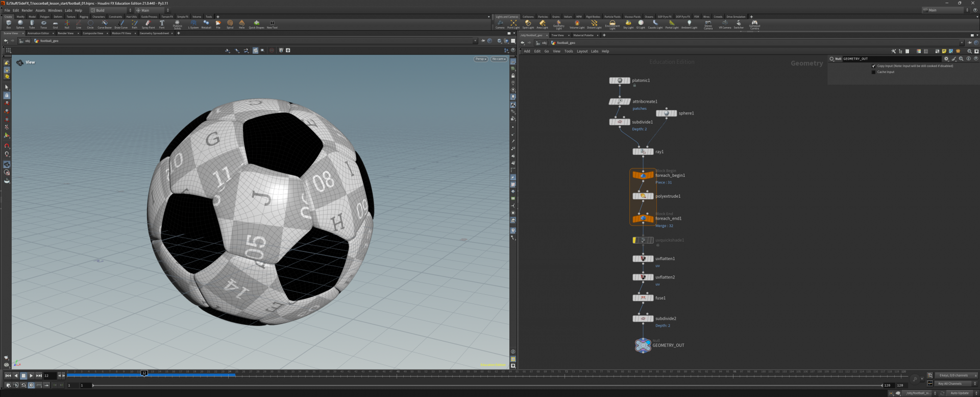Toggle the bypass flag on uvquickshade1 node
The width and height of the screenshot is (980, 397).
634,240
